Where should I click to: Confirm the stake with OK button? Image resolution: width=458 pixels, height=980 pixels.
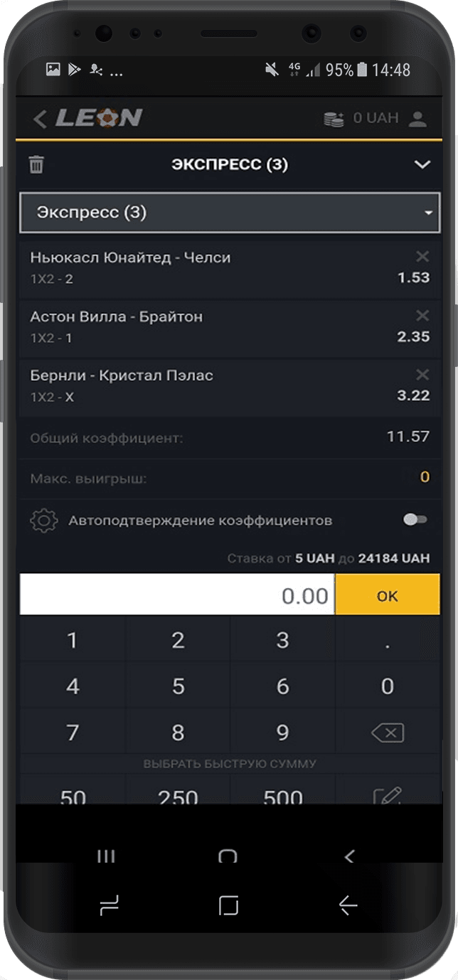387,595
